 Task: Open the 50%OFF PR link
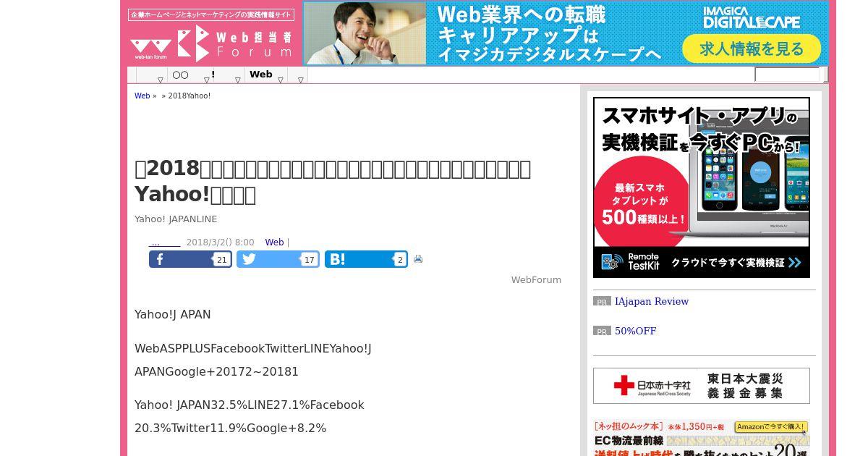pyautogui.click(x=635, y=331)
